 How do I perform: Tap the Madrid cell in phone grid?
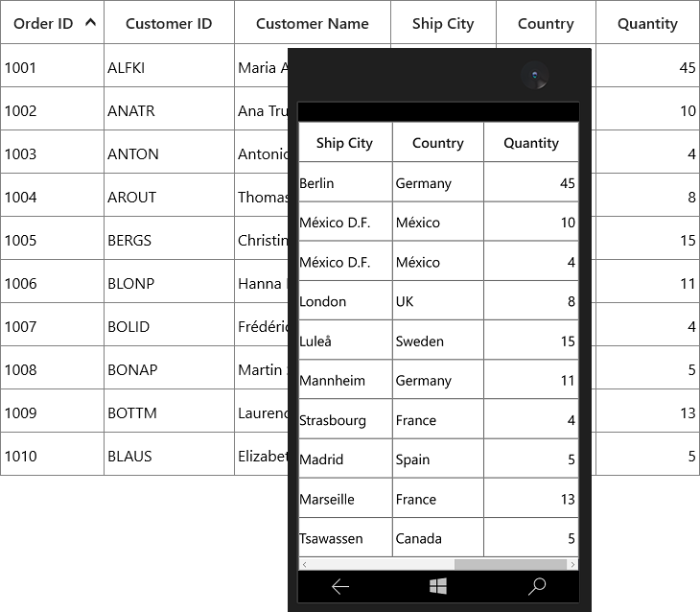[345, 459]
